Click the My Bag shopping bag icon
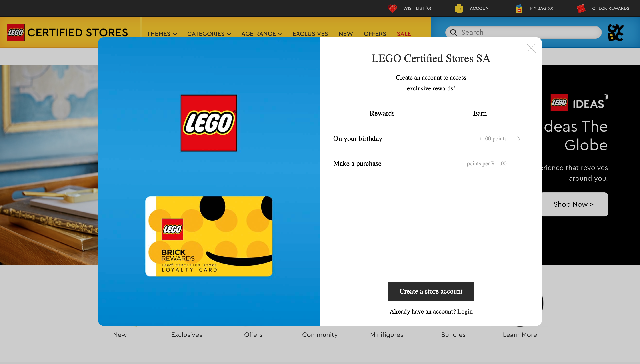 [x=519, y=8]
